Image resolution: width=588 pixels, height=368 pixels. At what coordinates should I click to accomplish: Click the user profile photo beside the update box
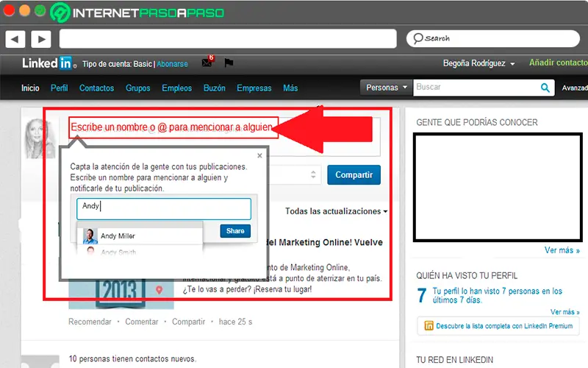click(39, 138)
